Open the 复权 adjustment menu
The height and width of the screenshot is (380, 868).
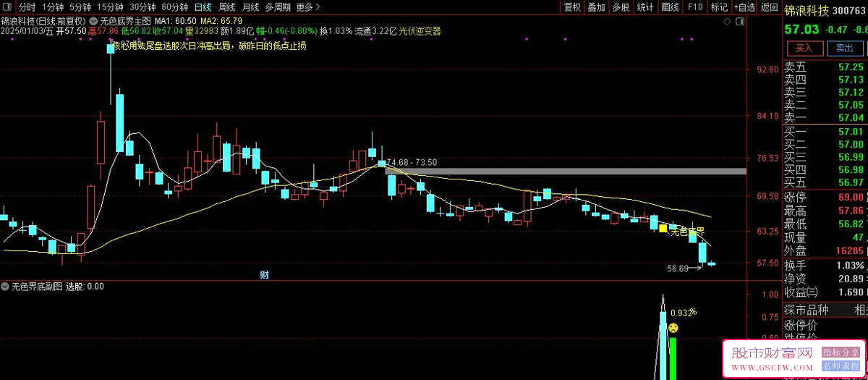[572, 7]
